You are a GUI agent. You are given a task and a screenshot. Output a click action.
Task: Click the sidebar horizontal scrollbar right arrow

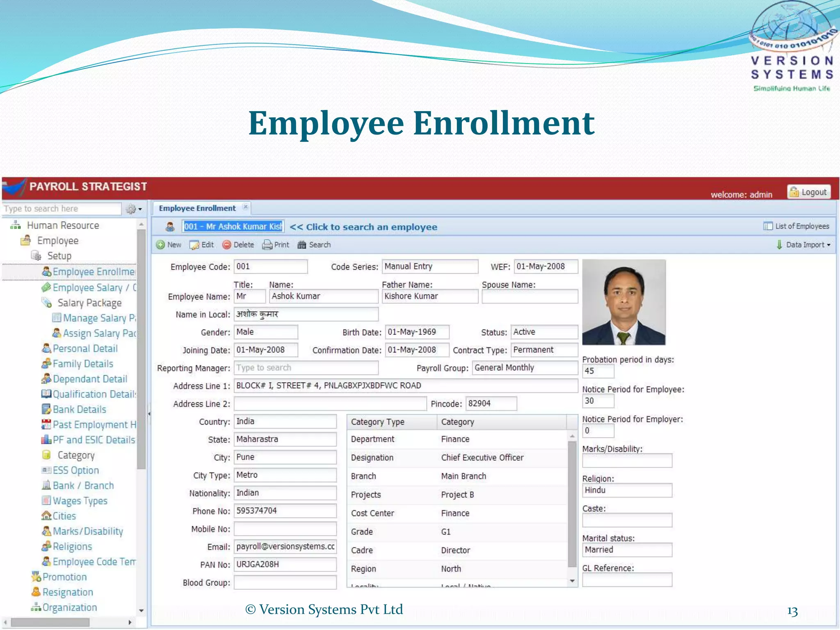point(130,622)
